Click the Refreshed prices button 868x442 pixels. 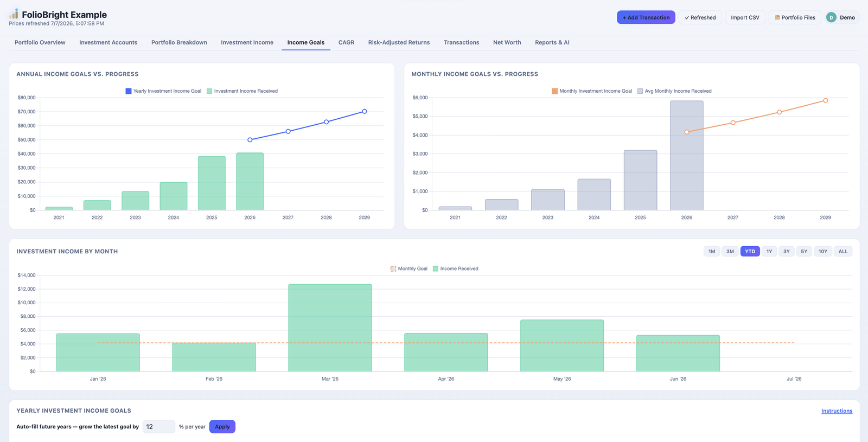point(700,17)
